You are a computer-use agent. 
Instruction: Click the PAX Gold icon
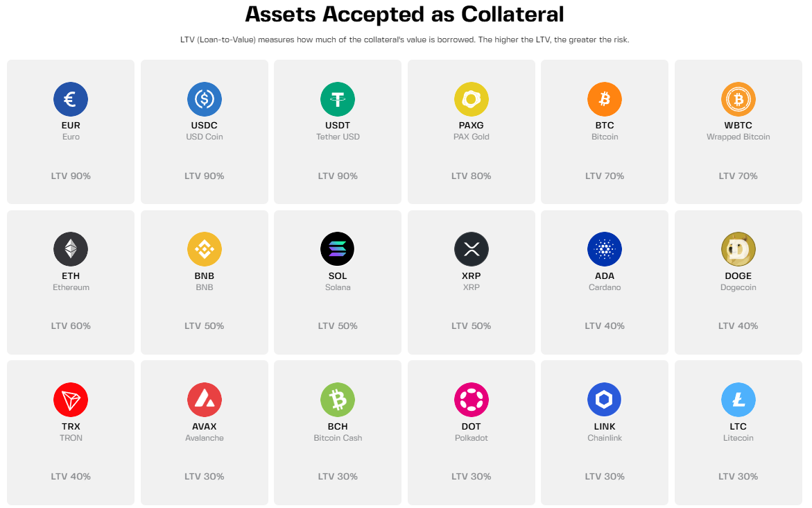click(x=472, y=99)
